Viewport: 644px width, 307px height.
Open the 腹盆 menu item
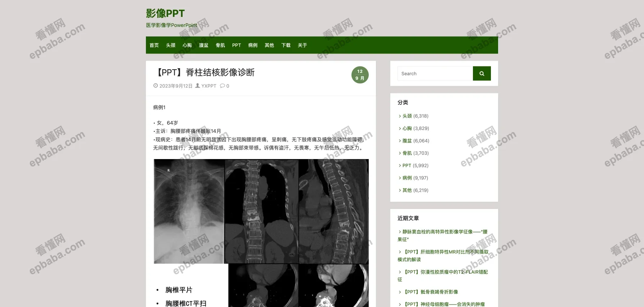point(204,45)
